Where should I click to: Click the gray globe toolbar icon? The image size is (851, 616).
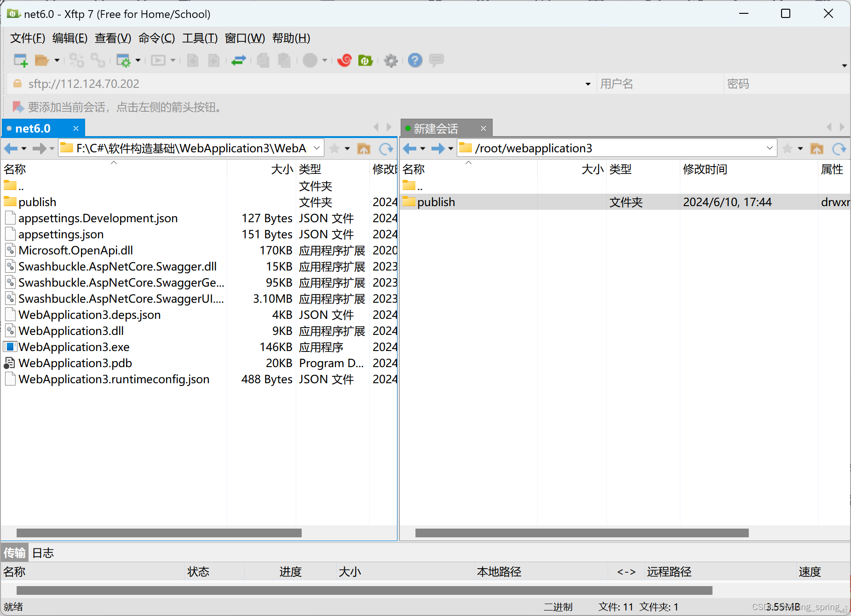point(310,60)
